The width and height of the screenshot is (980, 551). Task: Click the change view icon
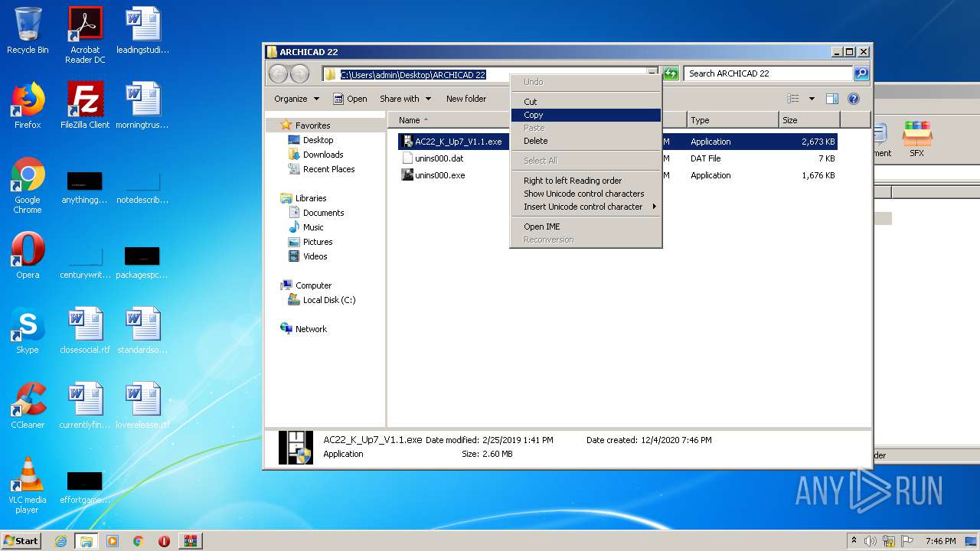[793, 99]
